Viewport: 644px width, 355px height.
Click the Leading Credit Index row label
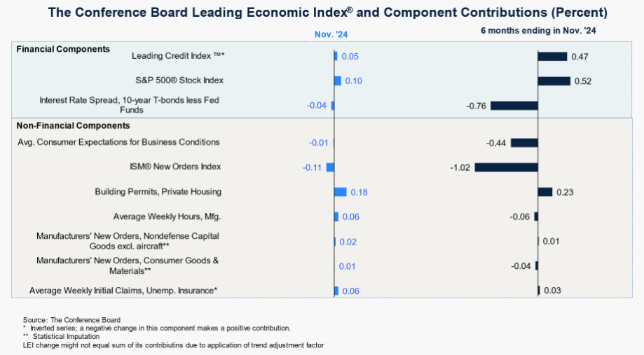coord(178,55)
